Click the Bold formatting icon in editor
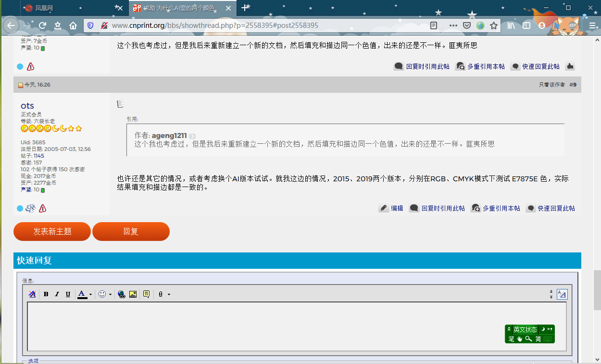This screenshot has width=601, height=364. 46,294
